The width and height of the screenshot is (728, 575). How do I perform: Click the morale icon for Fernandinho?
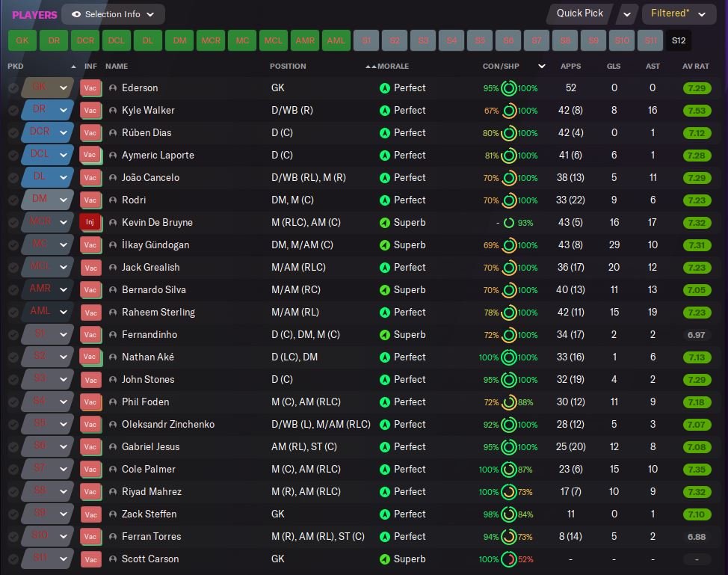[384, 334]
